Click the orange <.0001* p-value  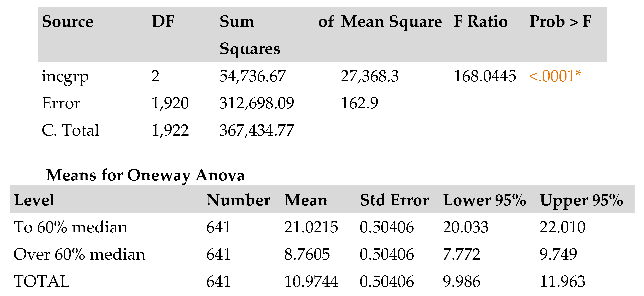tap(555, 76)
